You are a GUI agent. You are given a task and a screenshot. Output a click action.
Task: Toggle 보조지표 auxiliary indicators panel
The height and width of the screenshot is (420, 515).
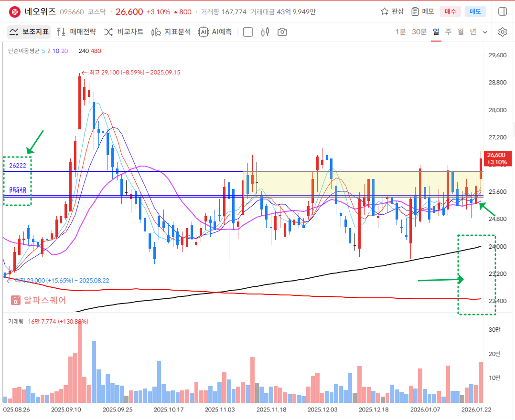coord(29,32)
